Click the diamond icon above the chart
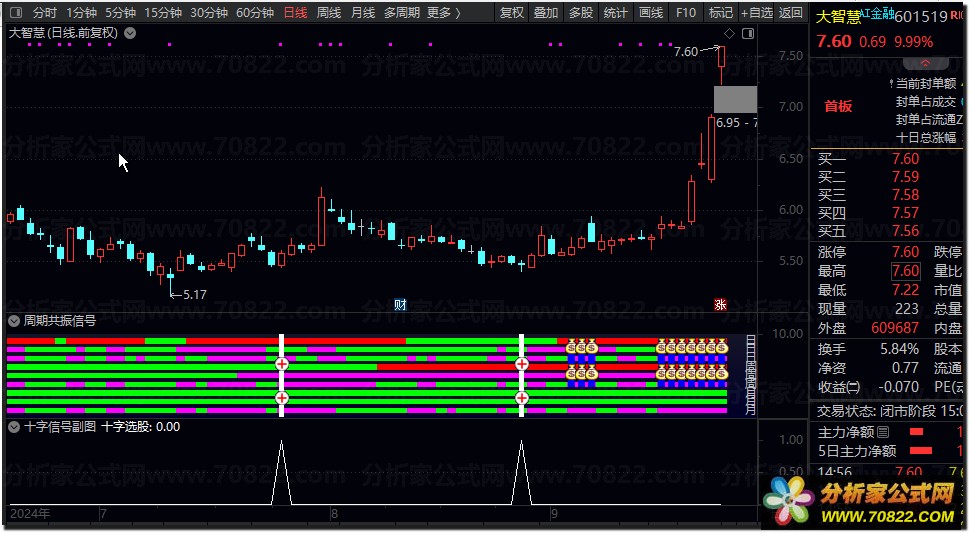 (x=729, y=33)
